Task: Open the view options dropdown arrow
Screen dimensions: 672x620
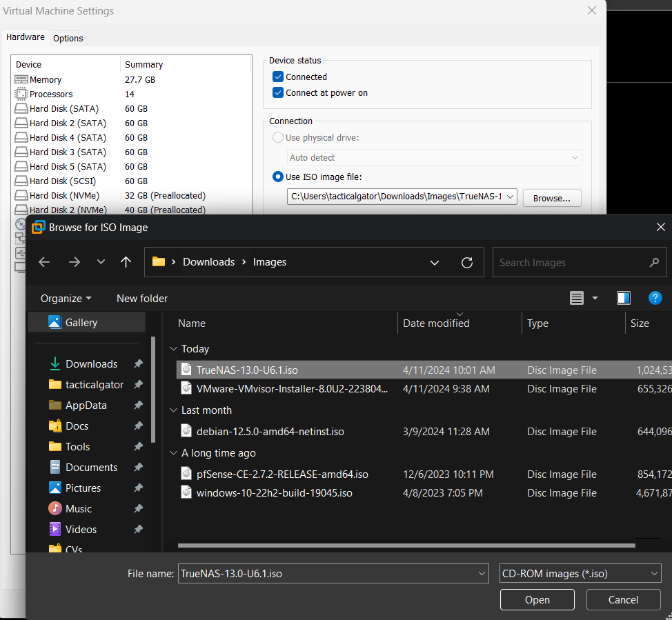Action: tap(595, 298)
